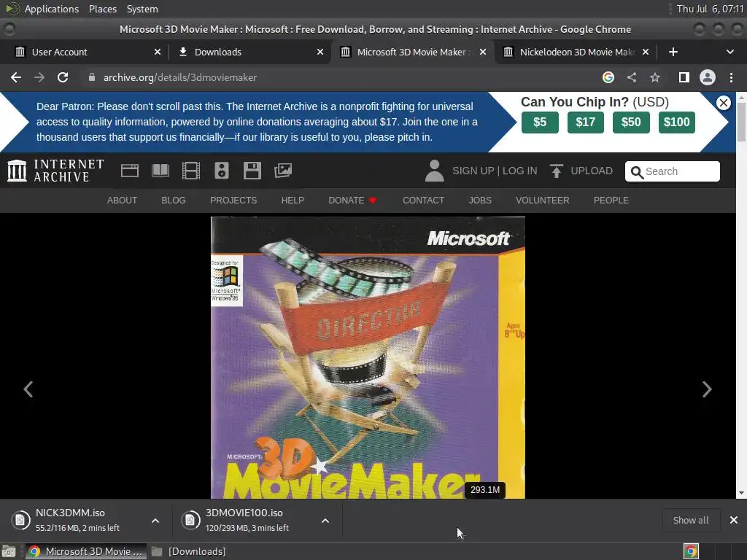Viewport: 747px width, 560px height.
Task: Donate $5 to the Internet Archive
Action: [540, 122]
